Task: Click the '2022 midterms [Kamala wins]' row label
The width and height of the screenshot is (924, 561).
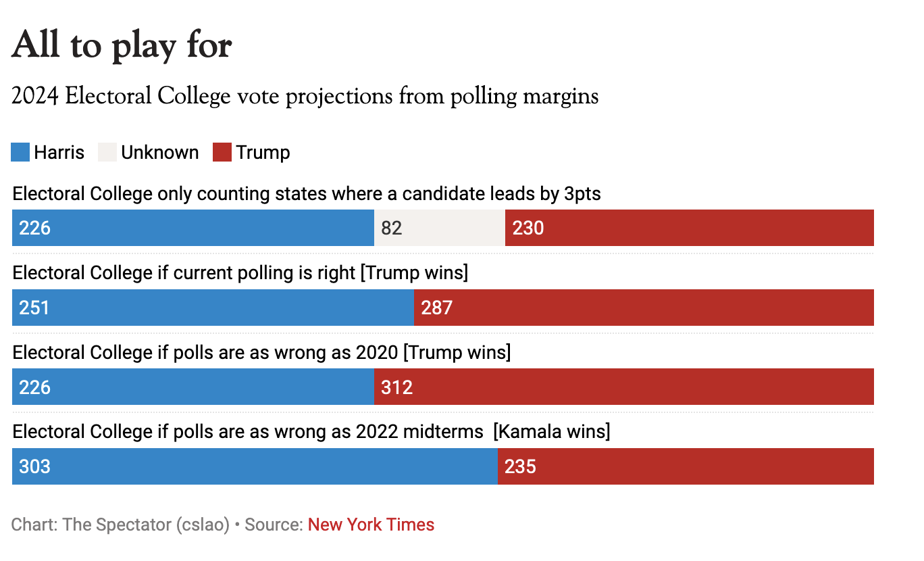Action: pos(311,431)
